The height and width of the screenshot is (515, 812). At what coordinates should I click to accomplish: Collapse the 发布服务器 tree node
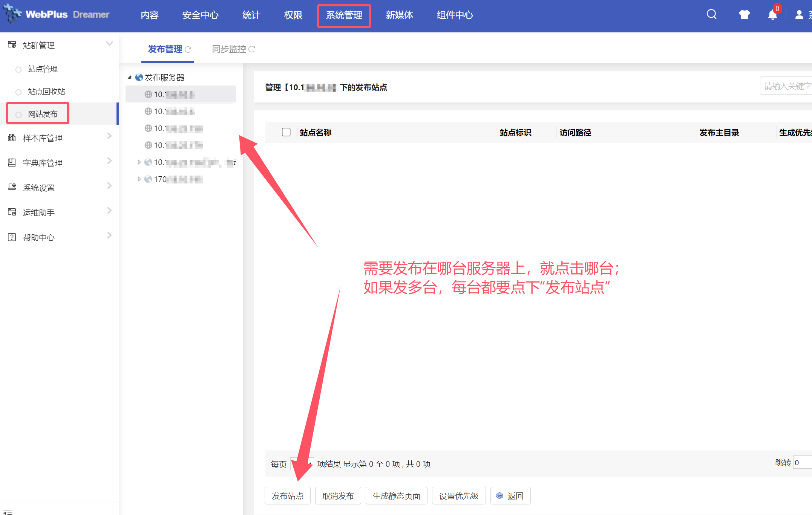[x=130, y=78]
